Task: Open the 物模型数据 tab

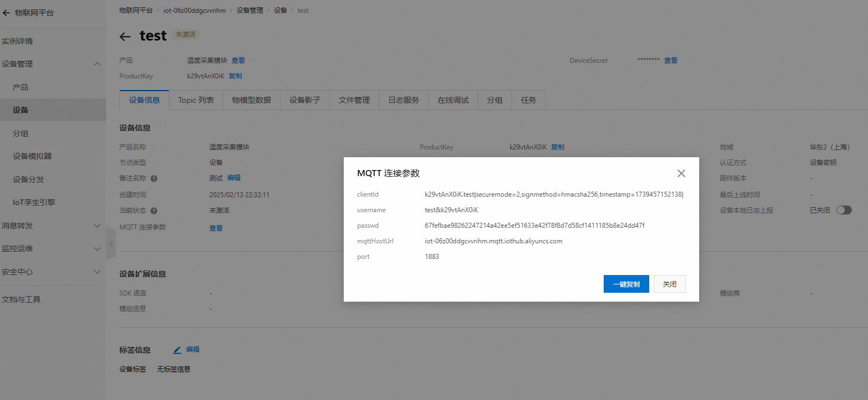Action: tap(252, 100)
